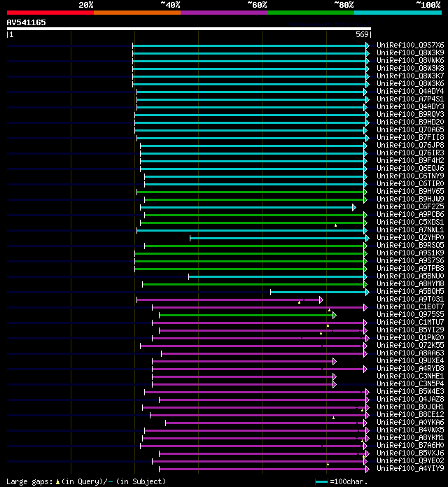The width and height of the screenshot is (448, 487).
Task: Go to UniRef100_A9T031 subject
Action: click(x=410, y=299)
